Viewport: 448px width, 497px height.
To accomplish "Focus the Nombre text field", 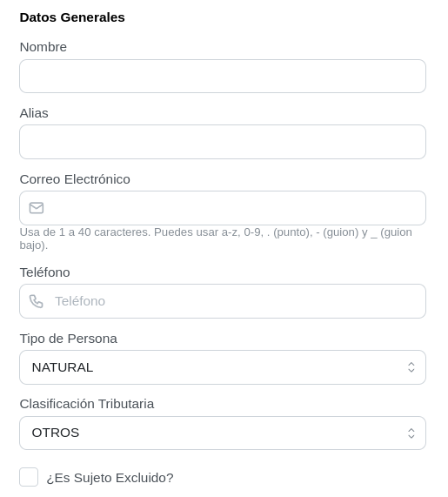I will pos(223,77).
